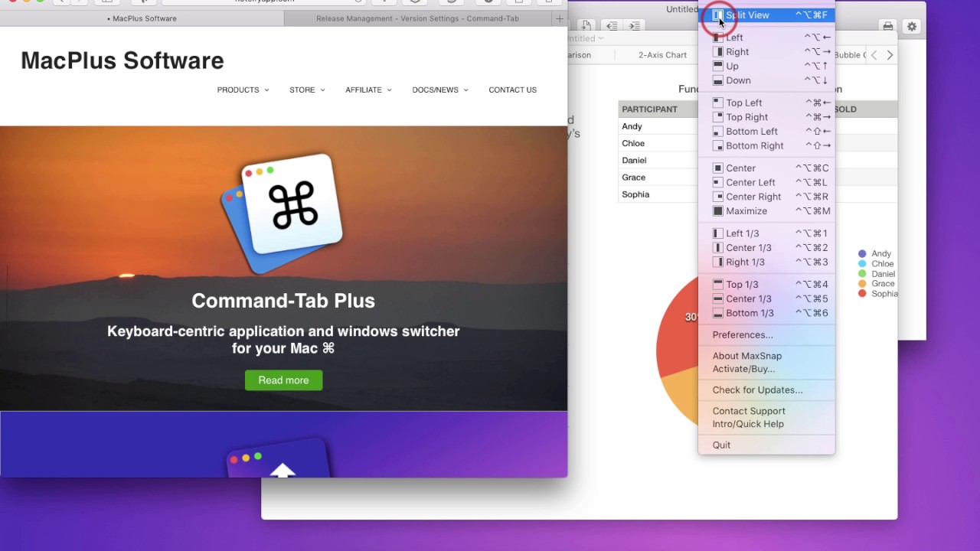Switch to Release Management Safari tab
Screen dimensions: 980x551
click(x=418, y=18)
